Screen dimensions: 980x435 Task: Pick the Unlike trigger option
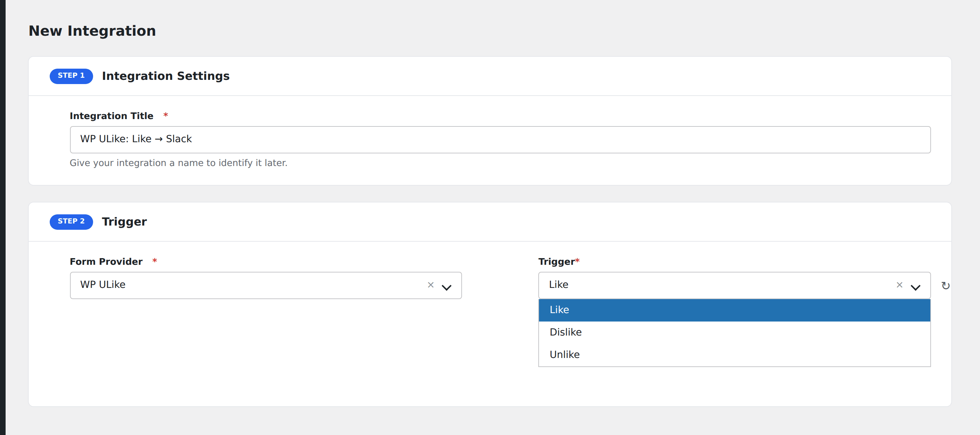point(734,355)
